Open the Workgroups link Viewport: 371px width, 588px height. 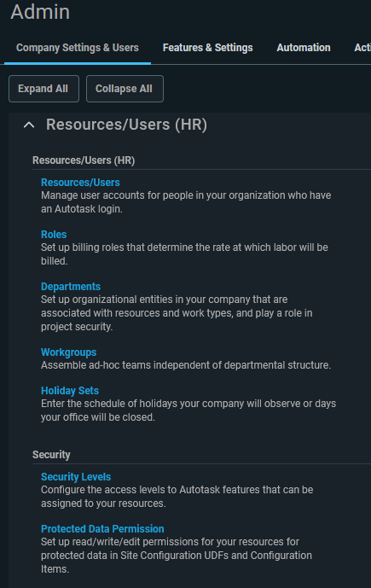[68, 352]
